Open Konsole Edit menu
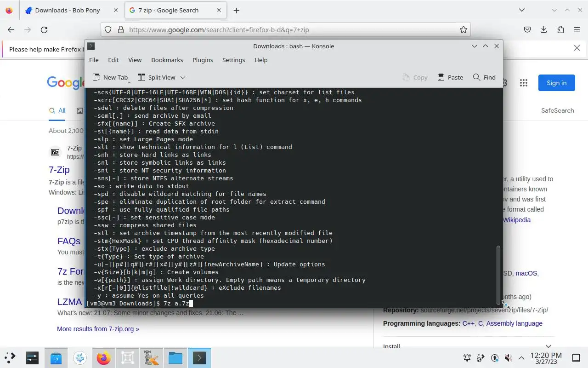The width and height of the screenshot is (588, 368). pos(113,60)
